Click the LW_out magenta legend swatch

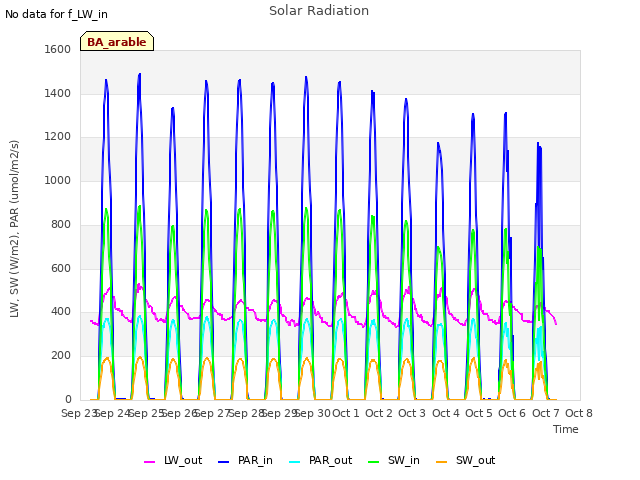pyautogui.click(x=149, y=462)
